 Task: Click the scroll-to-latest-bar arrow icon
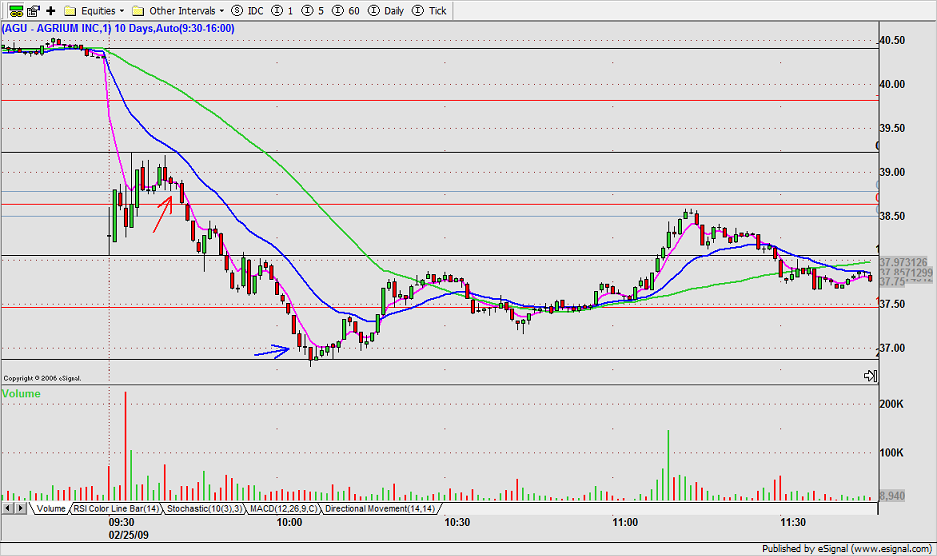pyautogui.click(x=870, y=375)
